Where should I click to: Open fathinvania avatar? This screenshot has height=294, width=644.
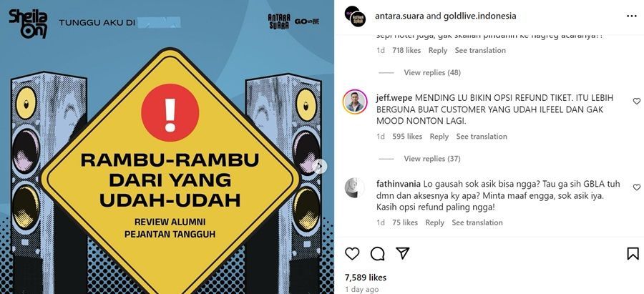[355, 187]
